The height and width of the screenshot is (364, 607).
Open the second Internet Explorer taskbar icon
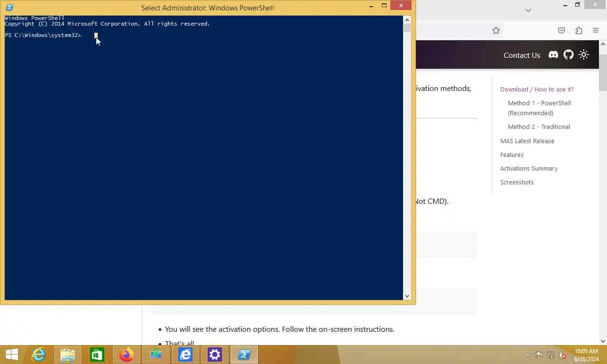(185, 355)
